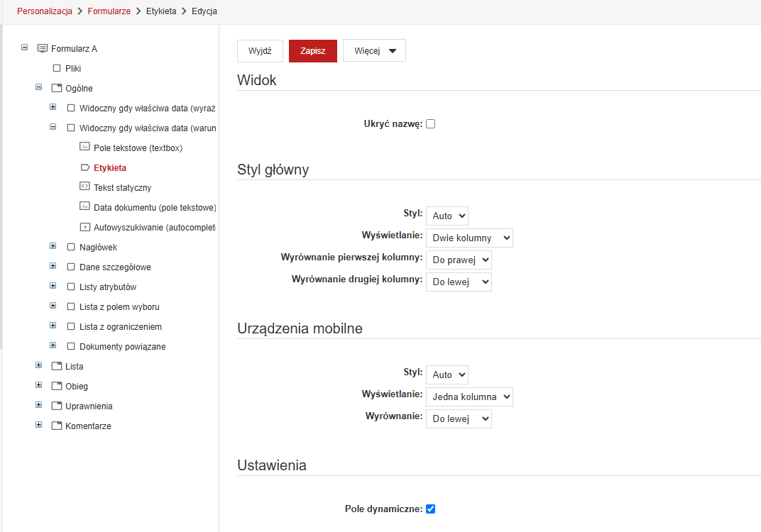Toggle the Ukryć nazwę checkbox
Image resolution: width=761 pixels, height=532 pixels.
pos(430,124)
